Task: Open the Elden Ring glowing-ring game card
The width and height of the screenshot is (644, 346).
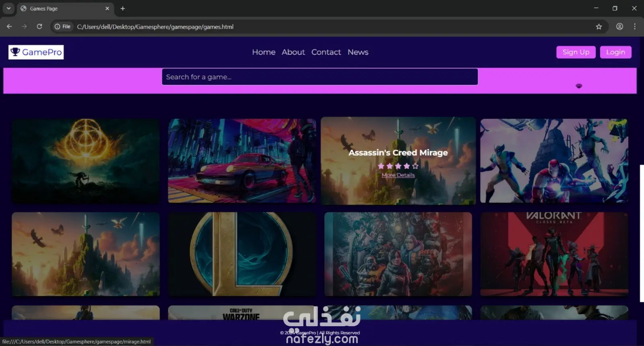Action: click(86, 161)
